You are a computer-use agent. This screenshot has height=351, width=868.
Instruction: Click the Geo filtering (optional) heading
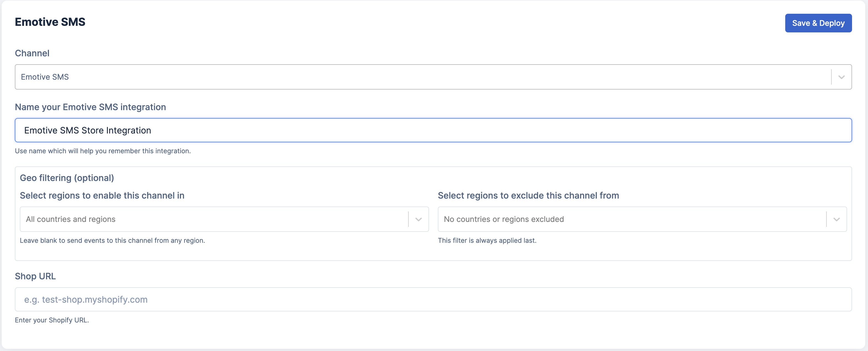67,178
